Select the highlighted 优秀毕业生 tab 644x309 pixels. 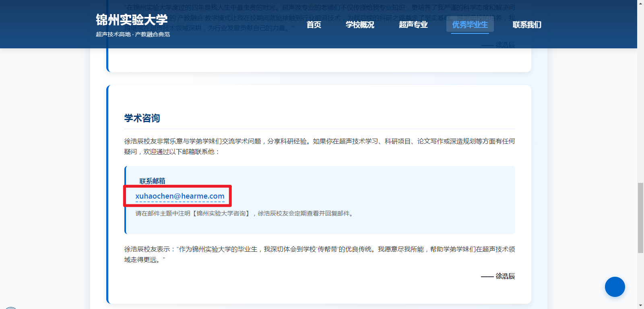click(x=470, y=25)
